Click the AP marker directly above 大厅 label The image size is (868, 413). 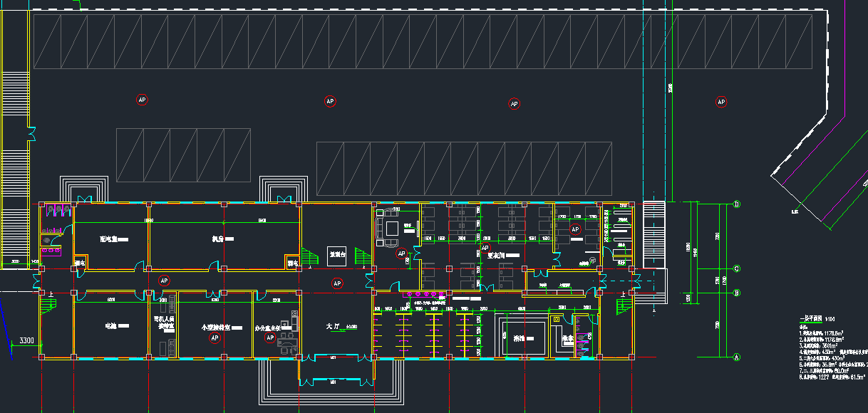337,283
